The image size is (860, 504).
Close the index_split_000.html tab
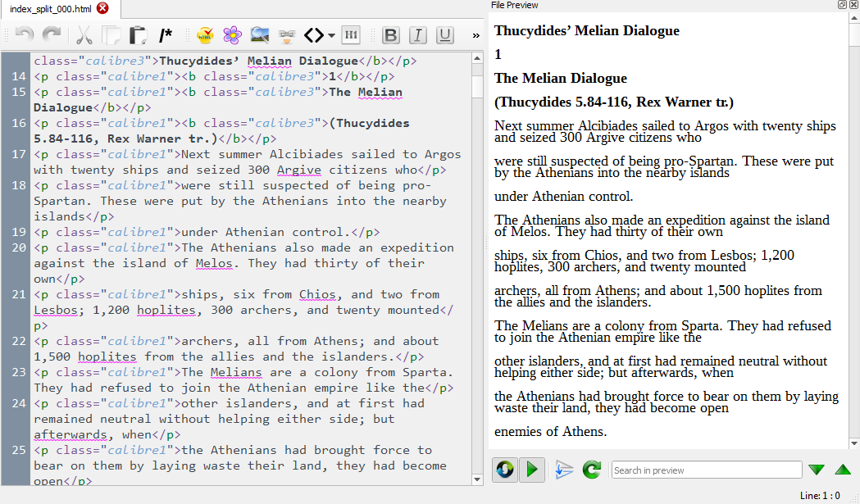click(x=102, y=8)
